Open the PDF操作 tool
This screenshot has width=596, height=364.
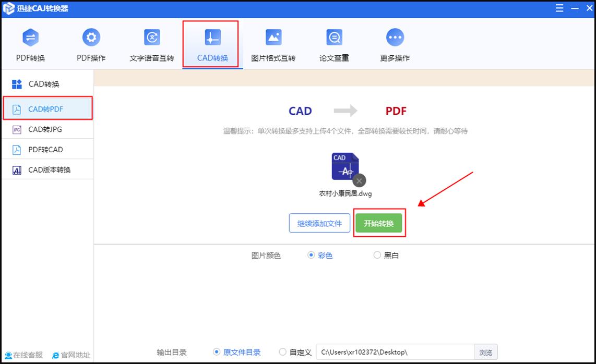pos(91,44)
